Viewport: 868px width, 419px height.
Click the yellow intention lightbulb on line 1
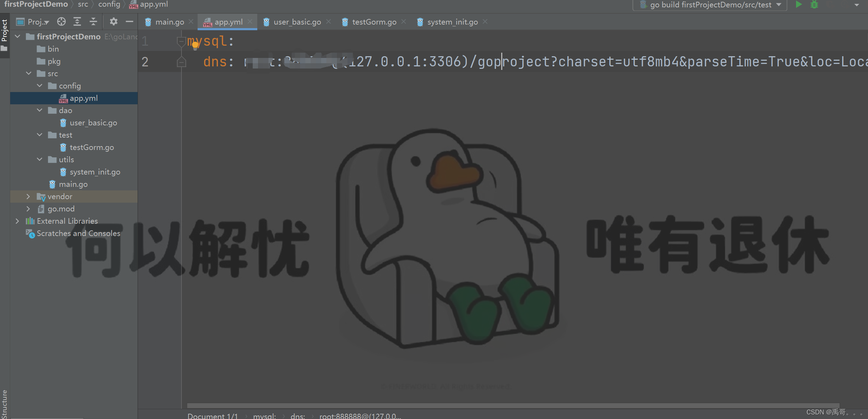click(x=195, y=46)
